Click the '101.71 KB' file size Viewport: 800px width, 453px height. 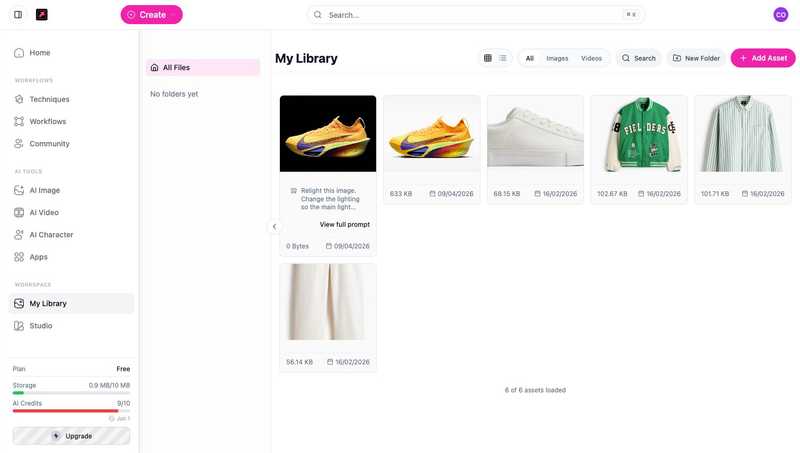click(715, 194)
